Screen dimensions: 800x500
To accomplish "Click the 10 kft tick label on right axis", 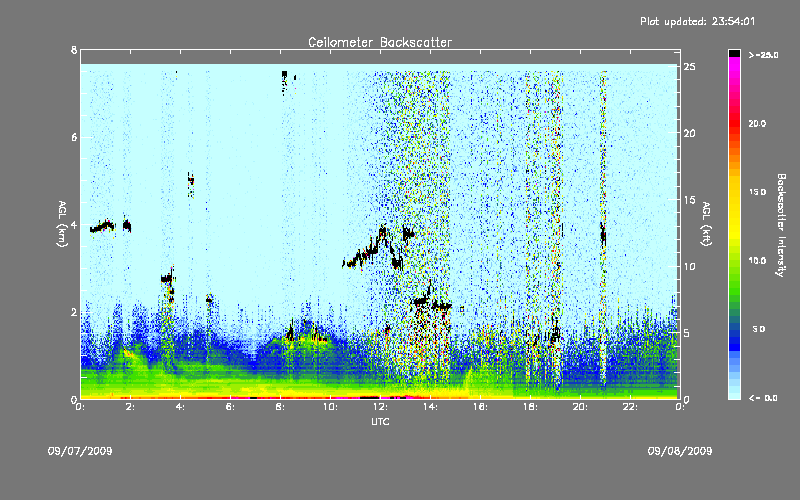I will (689, 266).
